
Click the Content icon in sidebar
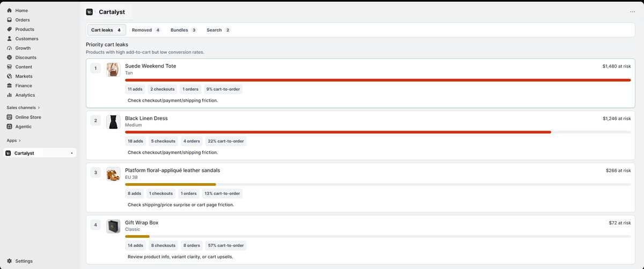(9, 67)
